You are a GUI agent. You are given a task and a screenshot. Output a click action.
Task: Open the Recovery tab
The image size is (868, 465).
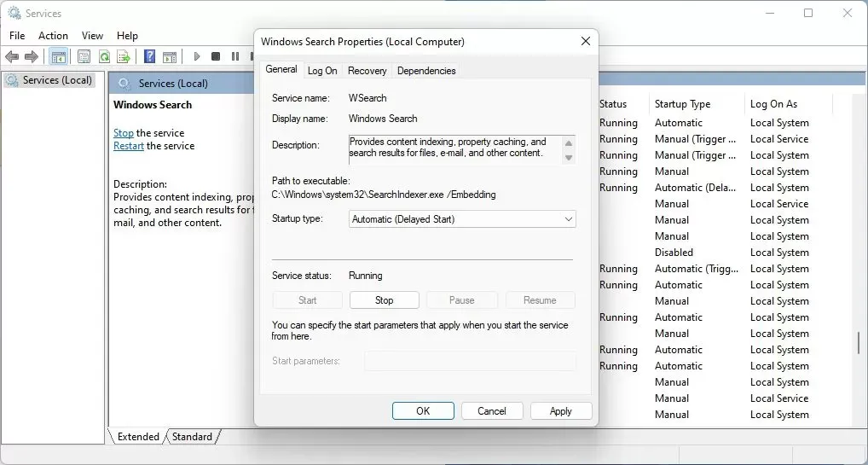click(367, 71)
